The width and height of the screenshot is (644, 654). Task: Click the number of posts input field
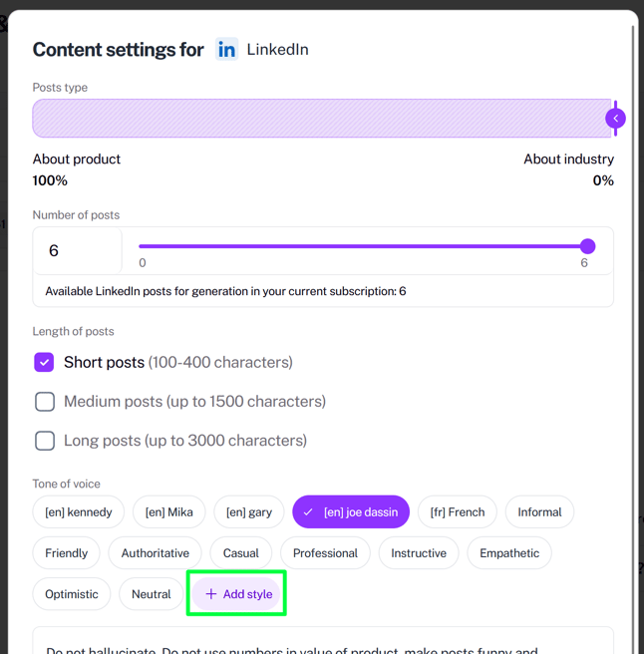(x=78, y=250)
